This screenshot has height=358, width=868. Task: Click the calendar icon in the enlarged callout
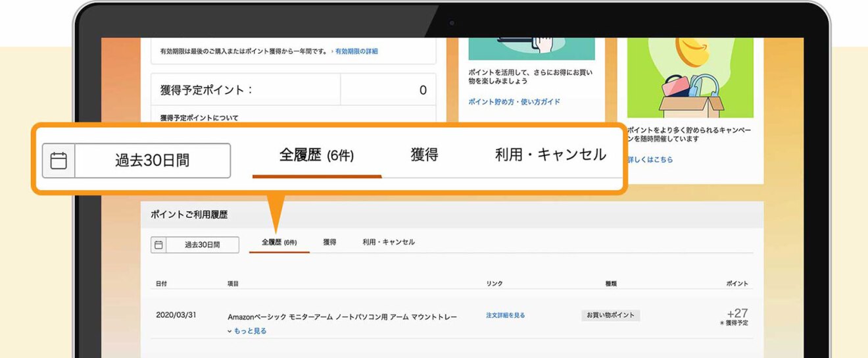click(59, 161)
